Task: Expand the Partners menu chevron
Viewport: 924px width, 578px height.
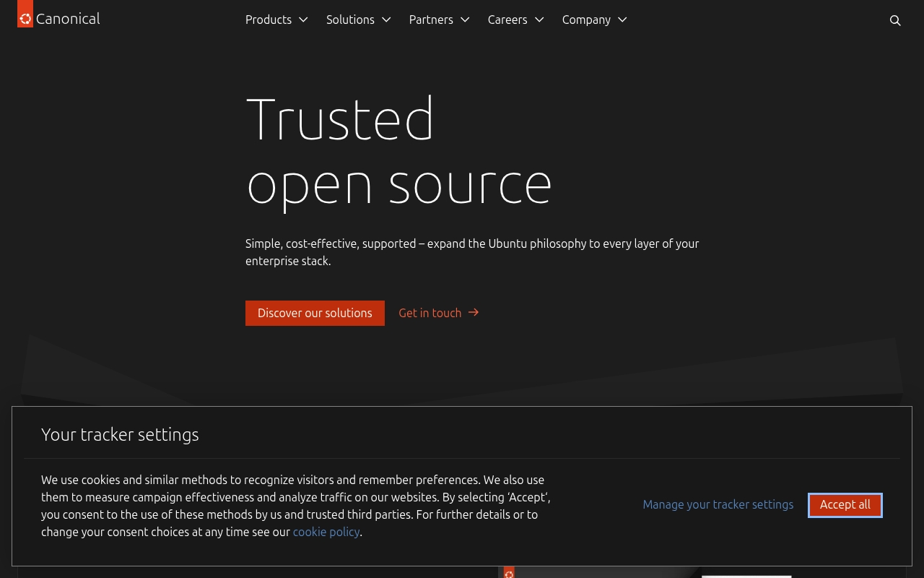Action: [465, 20]
